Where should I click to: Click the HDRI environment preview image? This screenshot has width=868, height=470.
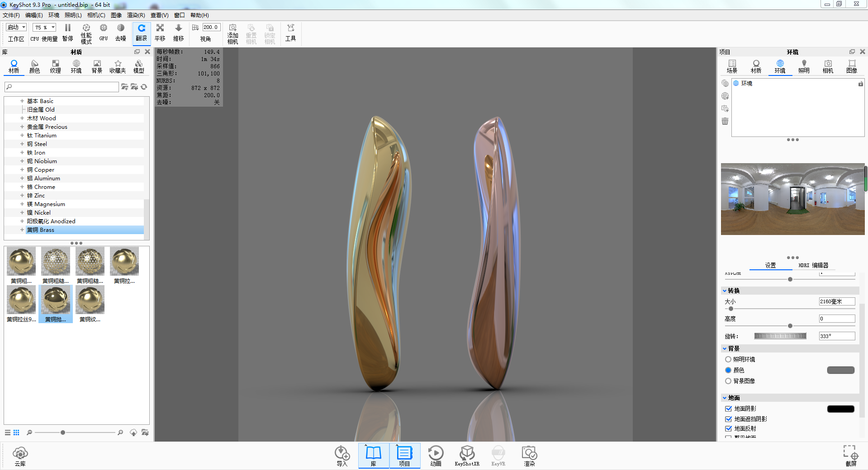click(792, 199)
